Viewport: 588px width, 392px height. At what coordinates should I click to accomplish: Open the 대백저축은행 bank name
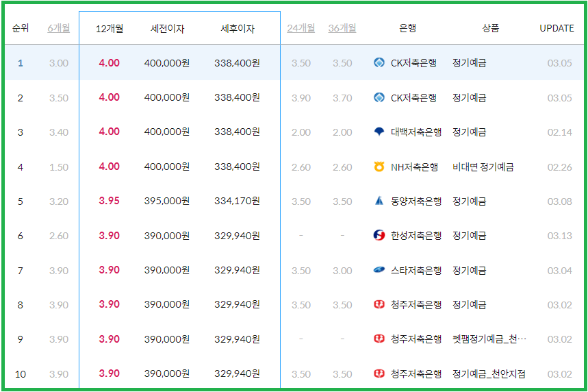tap(416, 132)
